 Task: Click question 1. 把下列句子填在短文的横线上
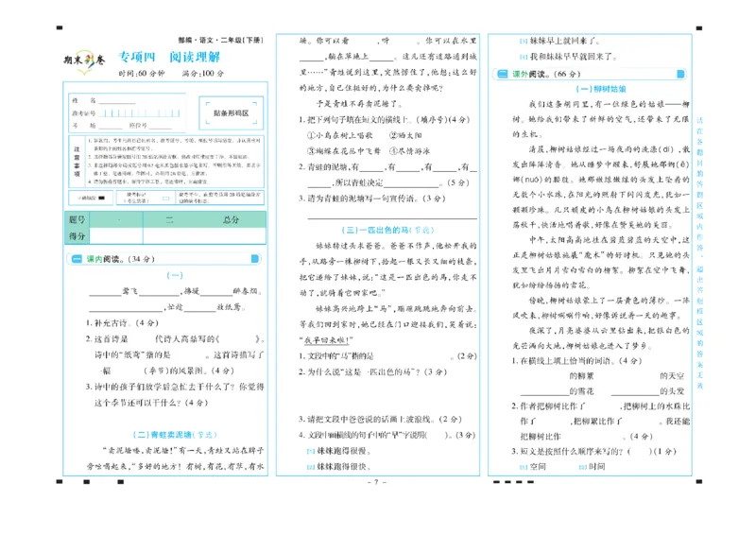[x=384, y=120]
